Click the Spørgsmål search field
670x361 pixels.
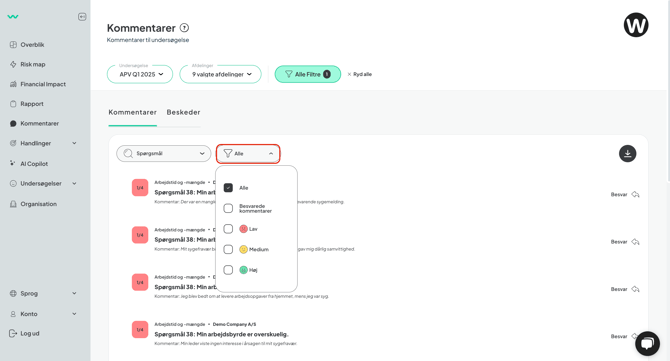[164, 153]
